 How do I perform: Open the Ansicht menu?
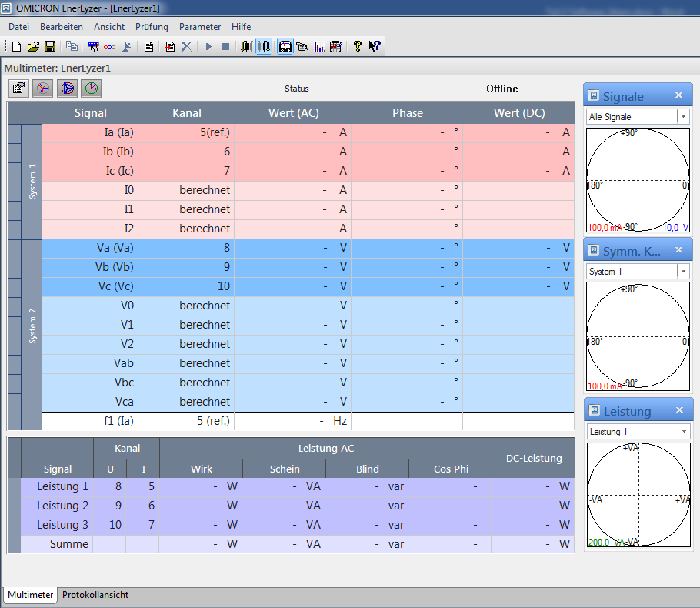point(109,27)
